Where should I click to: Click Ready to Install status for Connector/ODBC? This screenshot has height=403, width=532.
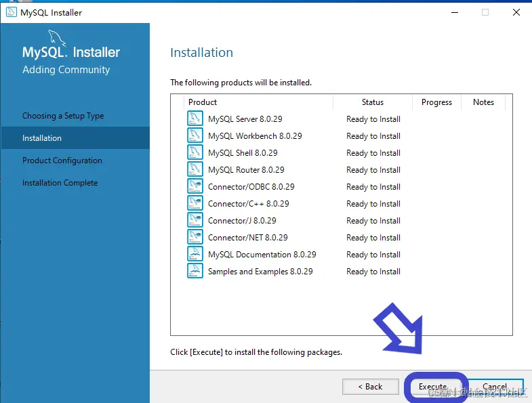click(373, 187)
